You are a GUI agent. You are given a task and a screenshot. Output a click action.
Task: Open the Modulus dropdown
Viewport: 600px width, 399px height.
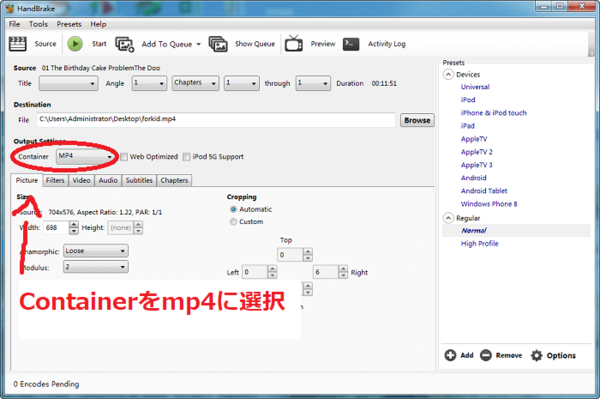pos(96,267)
